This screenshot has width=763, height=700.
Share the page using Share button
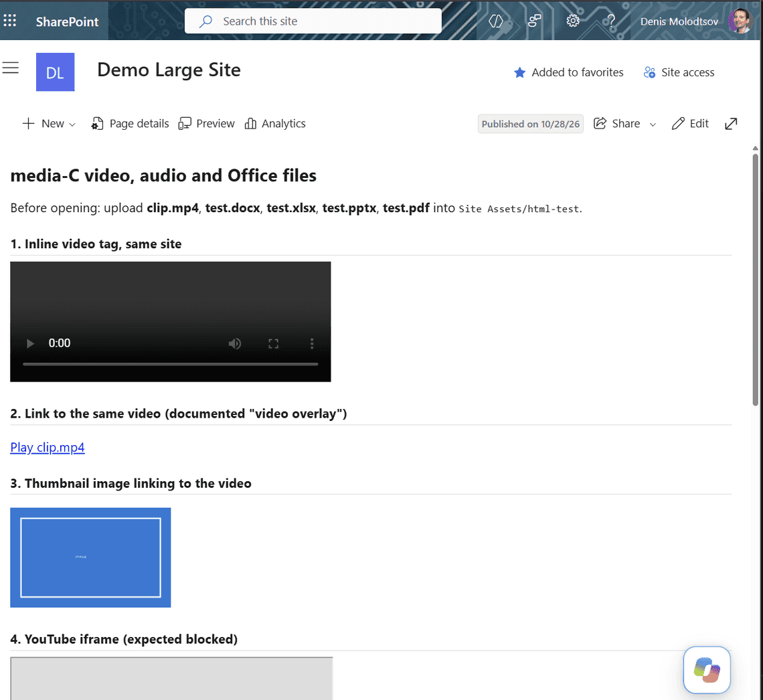point(616,124)
